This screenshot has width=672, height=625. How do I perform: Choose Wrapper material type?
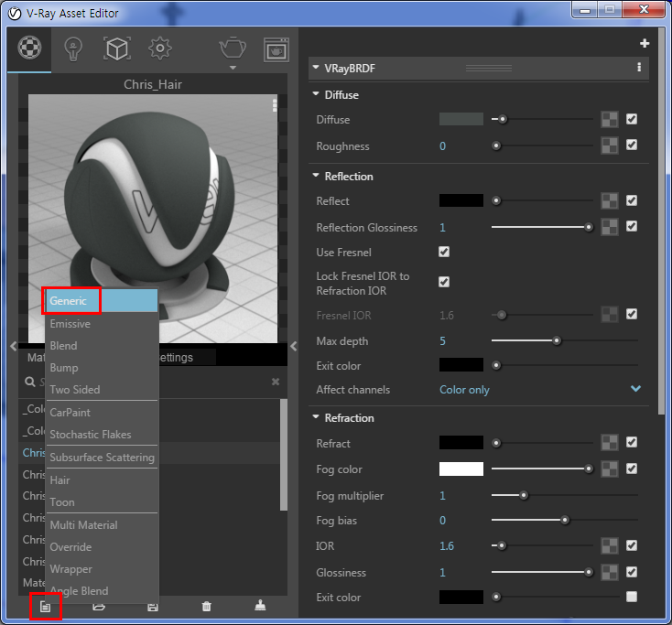click(102, 569)
